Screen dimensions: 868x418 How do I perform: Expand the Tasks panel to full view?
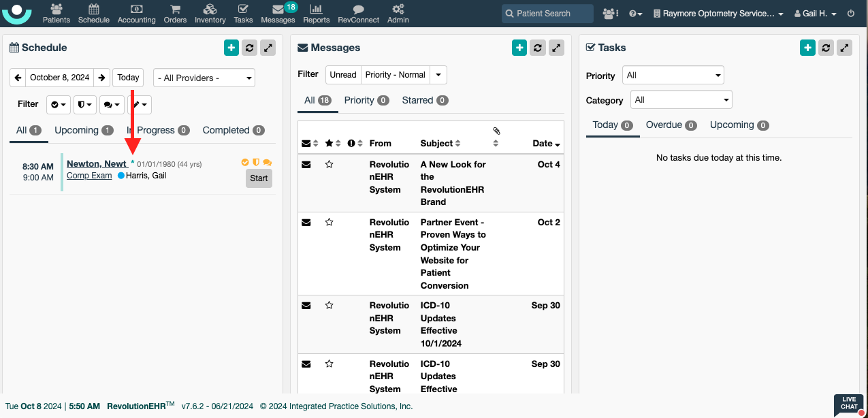coord(844,48)
